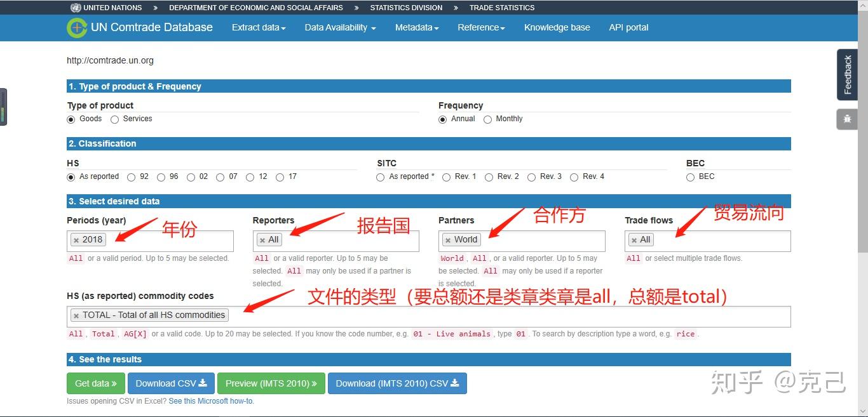Open the bug report icon below Feedback

(847, 119)
